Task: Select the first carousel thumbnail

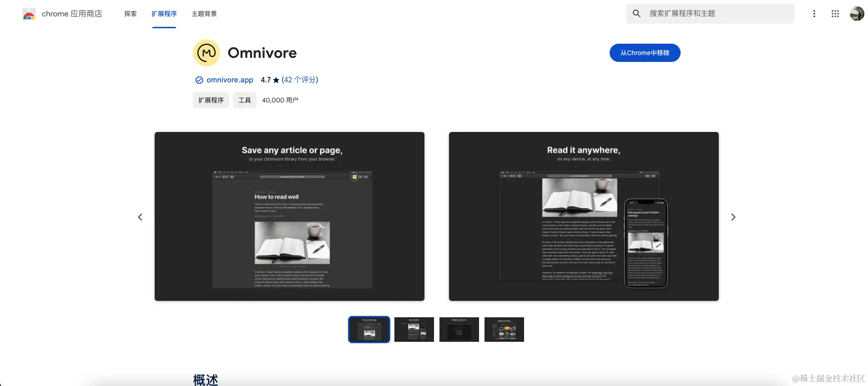Action: coord(369,330)
